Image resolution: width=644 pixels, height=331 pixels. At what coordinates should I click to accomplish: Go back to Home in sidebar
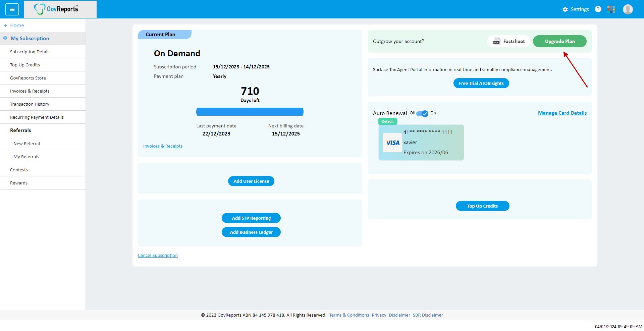coord(17,25)
